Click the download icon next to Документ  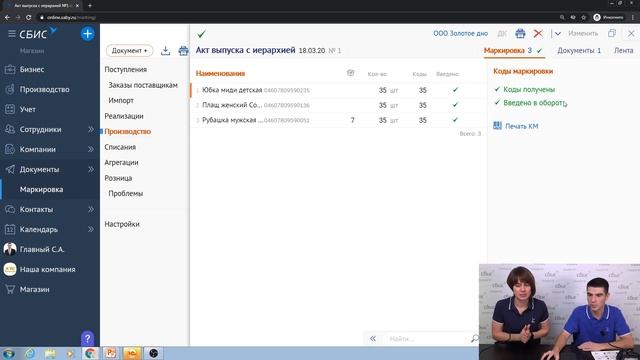(x=165, y=51)
